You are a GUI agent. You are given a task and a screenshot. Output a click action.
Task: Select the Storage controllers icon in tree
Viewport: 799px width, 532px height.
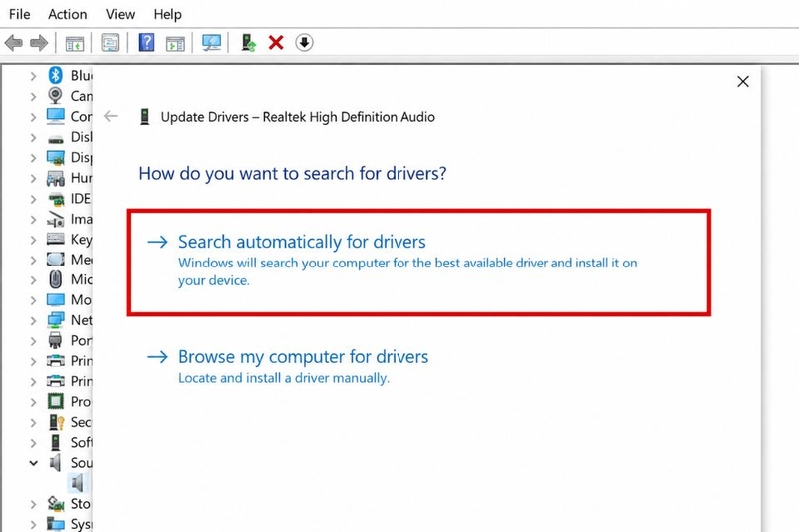pyautogui.click(x=56, y=503)
